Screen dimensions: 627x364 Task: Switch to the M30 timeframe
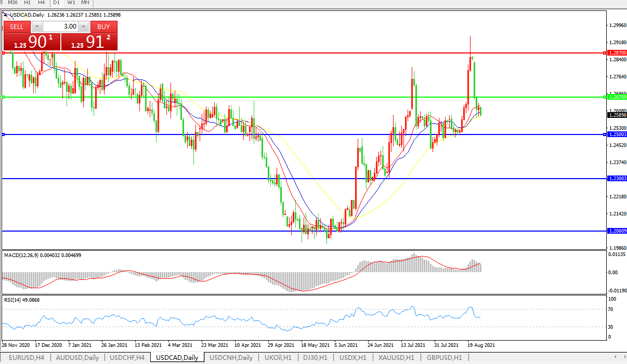coord(13,3)
